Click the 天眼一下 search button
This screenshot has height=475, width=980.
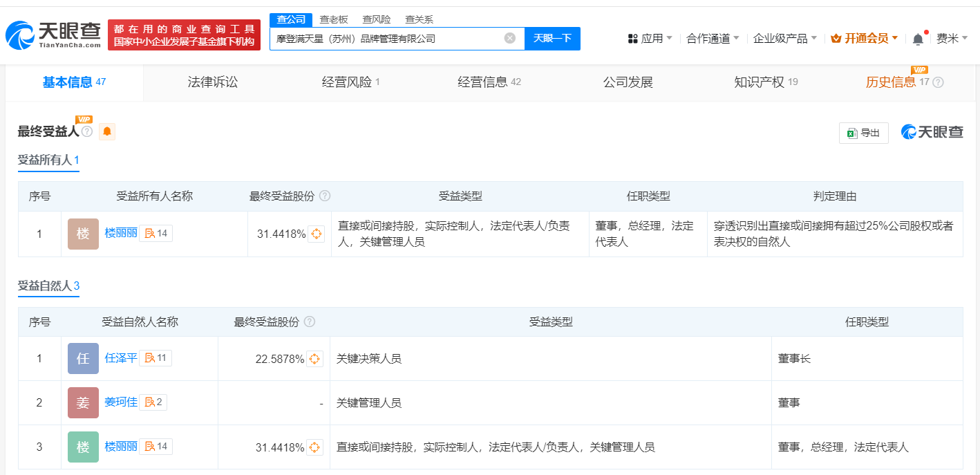pyautogui.click(x=552, y=38)
